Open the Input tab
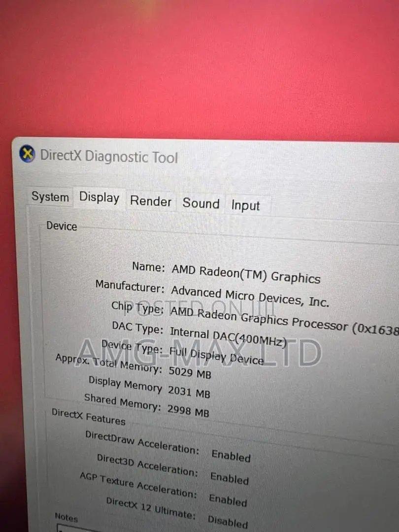399x532 pixels. [245, 205]
